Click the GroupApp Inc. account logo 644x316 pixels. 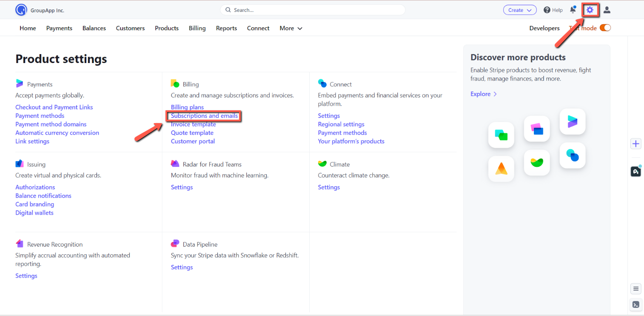coord(21,10)
